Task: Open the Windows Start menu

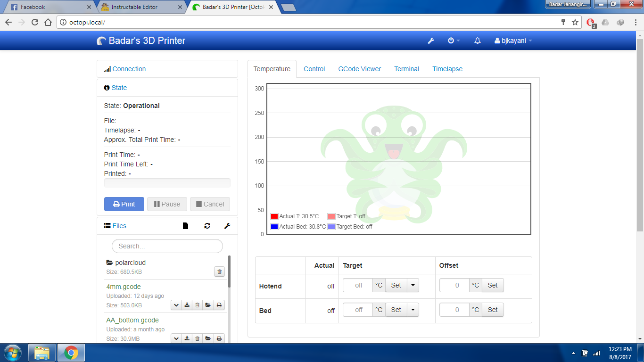Action: point(12,353)
